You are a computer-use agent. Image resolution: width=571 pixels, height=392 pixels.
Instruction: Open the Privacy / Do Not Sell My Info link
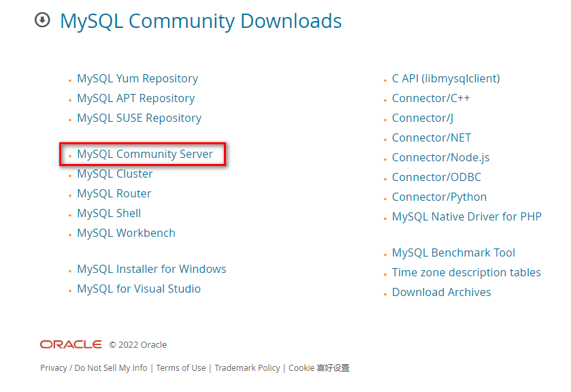94,368
